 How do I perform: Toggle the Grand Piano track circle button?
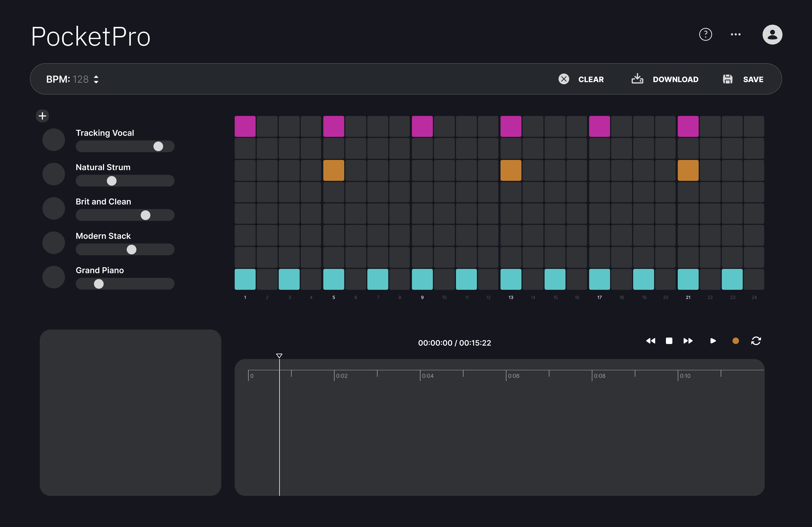54,277
